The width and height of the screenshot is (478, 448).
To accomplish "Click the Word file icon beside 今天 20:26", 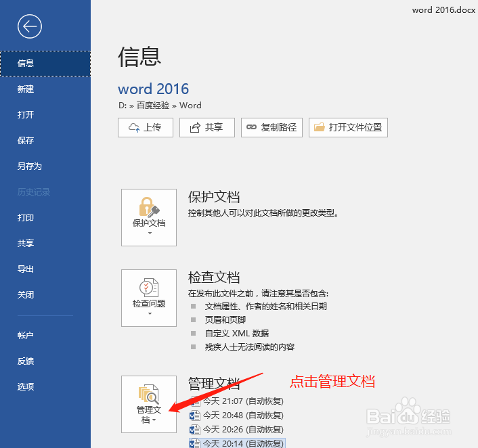I will (x=195, y=430).
